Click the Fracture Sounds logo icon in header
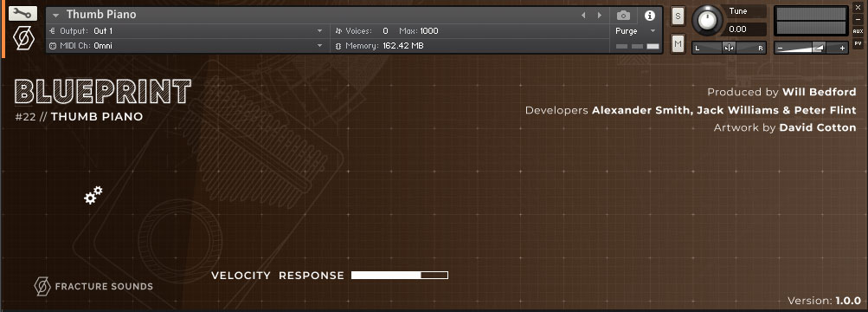The image size is (868, 312). pyautogui.click(x=24, y=38)
